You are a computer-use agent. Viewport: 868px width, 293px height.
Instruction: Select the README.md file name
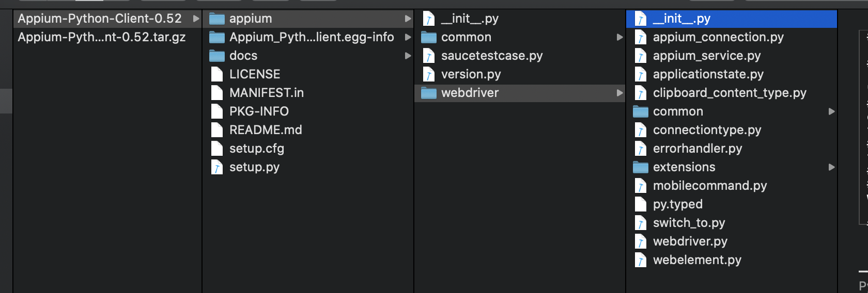(x=266, y=130)
